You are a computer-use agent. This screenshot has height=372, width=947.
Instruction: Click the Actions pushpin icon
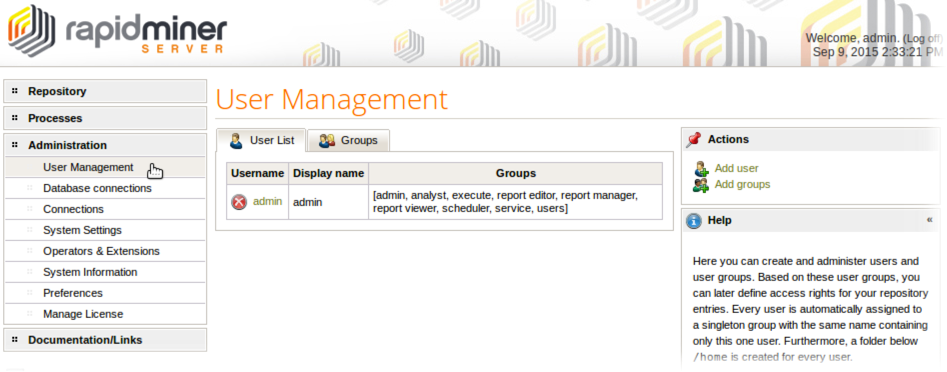pyautogui.click(x=694, y=140)
